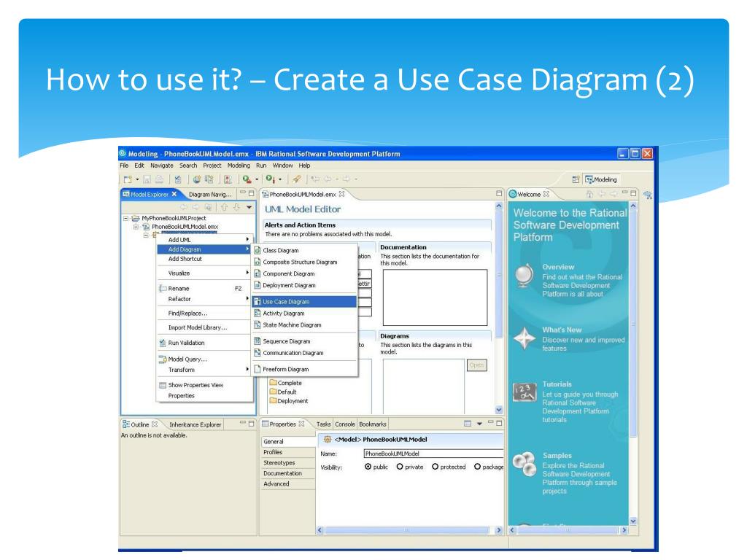Click the Home icon in Welcome view
The height and width of the screenshot is (560, 747).
(589, 194)
